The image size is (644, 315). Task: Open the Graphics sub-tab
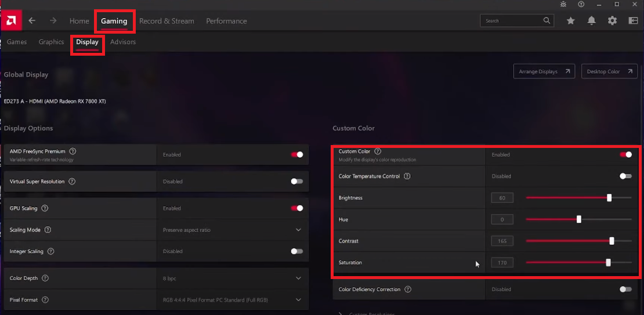[51, 42]
